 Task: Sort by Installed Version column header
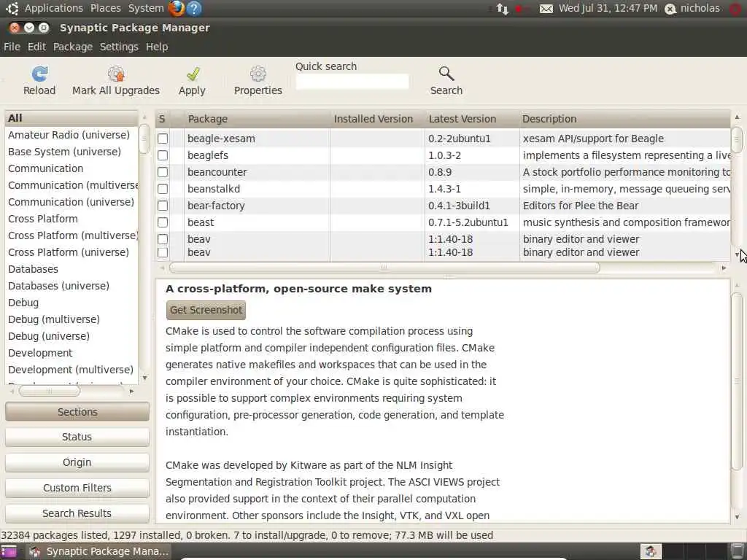[377, 119]
